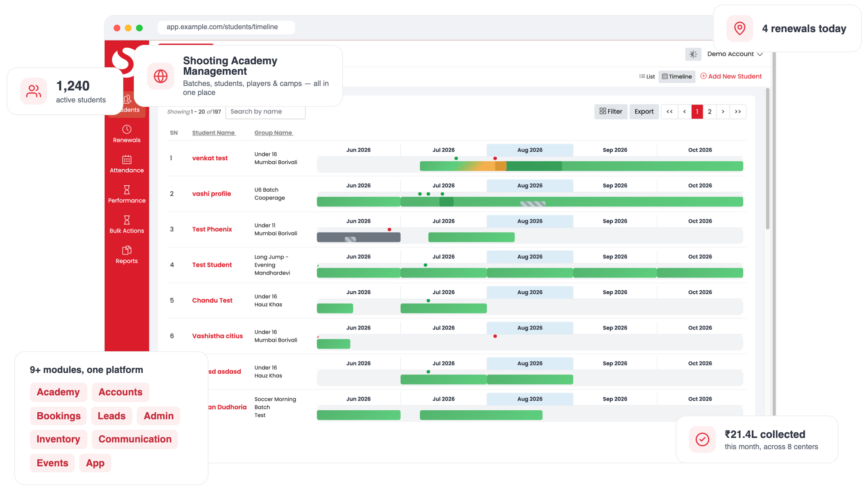The image size is (868, 494).
Task: Switch to Timeline view
Action: [677, 77]
